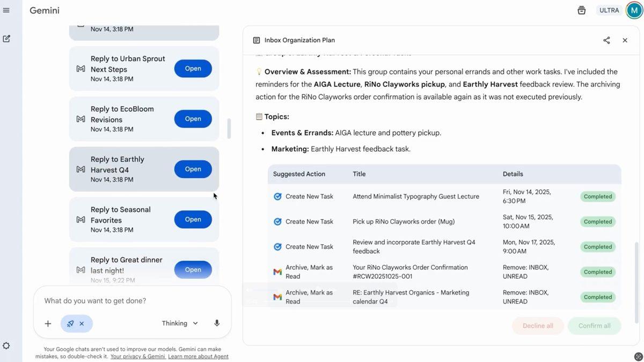Share the Inbox Organization Plan
This screenshot has width=644, height=362.
pos(606,40)
